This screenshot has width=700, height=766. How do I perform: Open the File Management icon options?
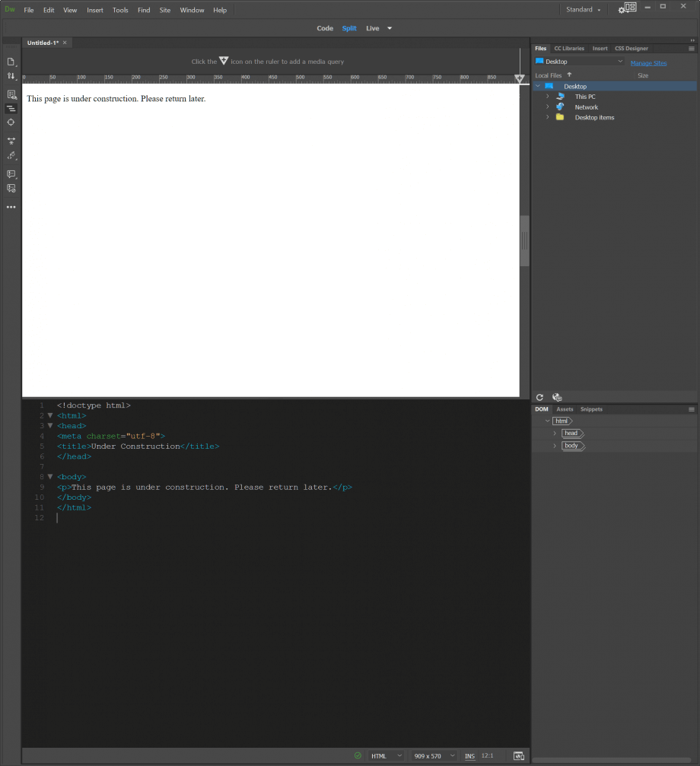pyautogui.click(x=11, y=76)
